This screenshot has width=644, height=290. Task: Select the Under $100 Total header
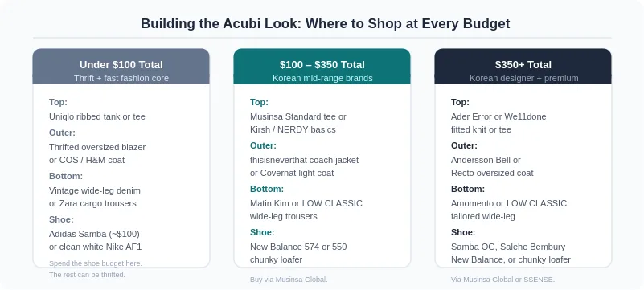[121, 65]
